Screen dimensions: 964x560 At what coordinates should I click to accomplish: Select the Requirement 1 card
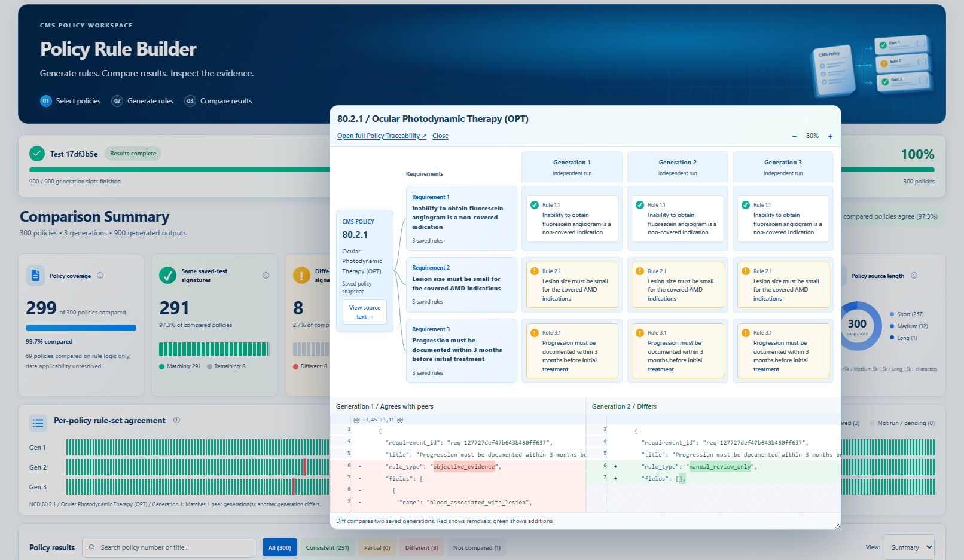coord(461,218)
